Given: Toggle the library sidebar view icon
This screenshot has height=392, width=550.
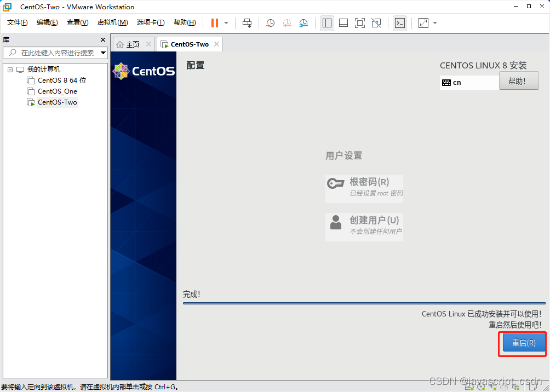Looking at the screenshot, I should point(327,23).
